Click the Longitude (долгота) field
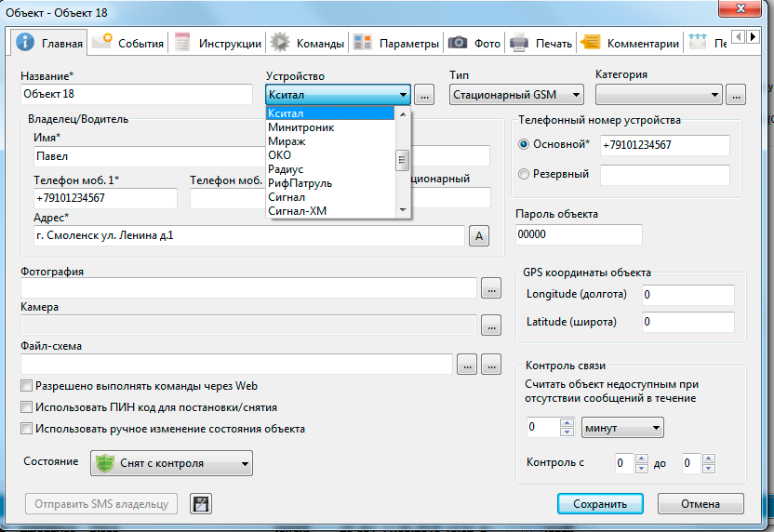Viewport: 774px width, 532px height. [688, 295]
